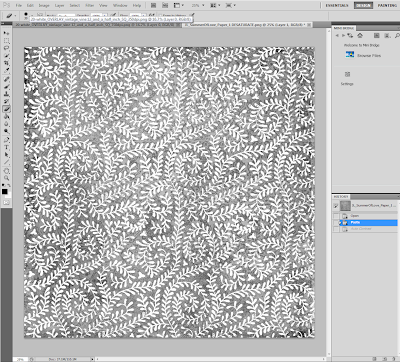Viewport: 400px width, 362px height.
Task: Open the Filter menu
Action: (90, 6)
